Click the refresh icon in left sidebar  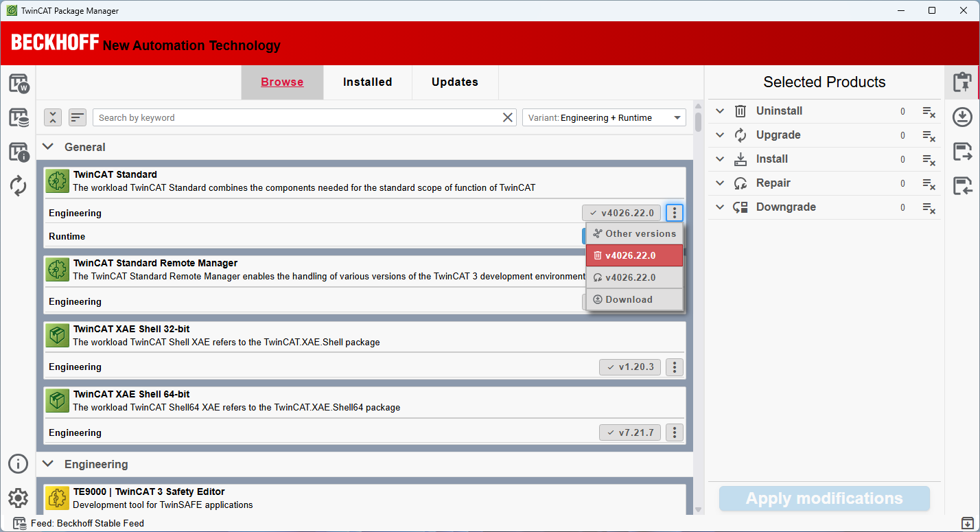point(19,186)
